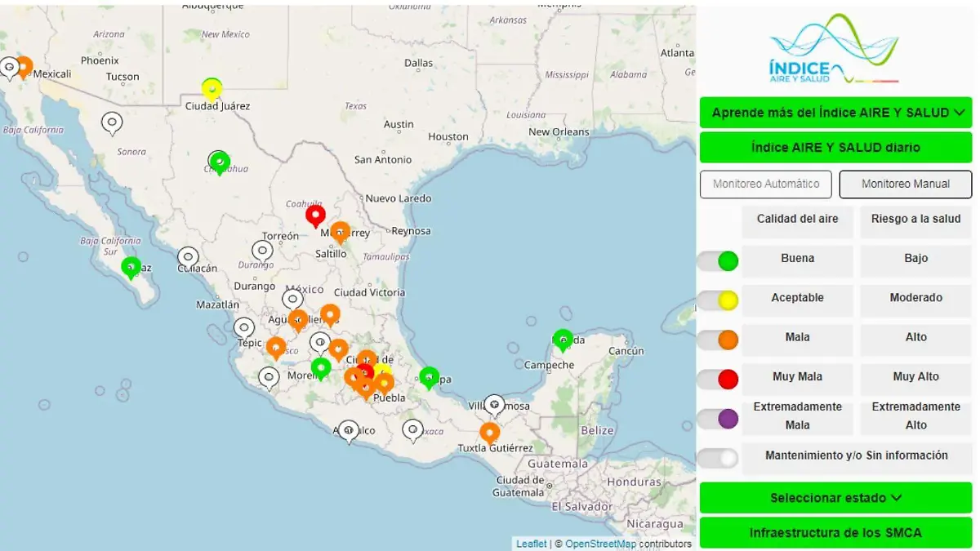Image resolution: width=980 pixels, height=551 pixels.
Task: Click the yellow marker at Ciudad Juárez
Action: point(212,88)
